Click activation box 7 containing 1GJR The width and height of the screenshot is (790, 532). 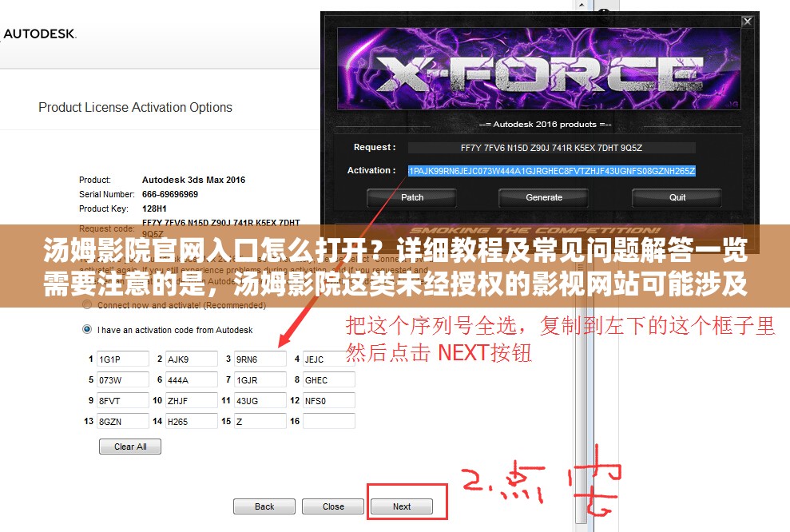pos(260,379)
